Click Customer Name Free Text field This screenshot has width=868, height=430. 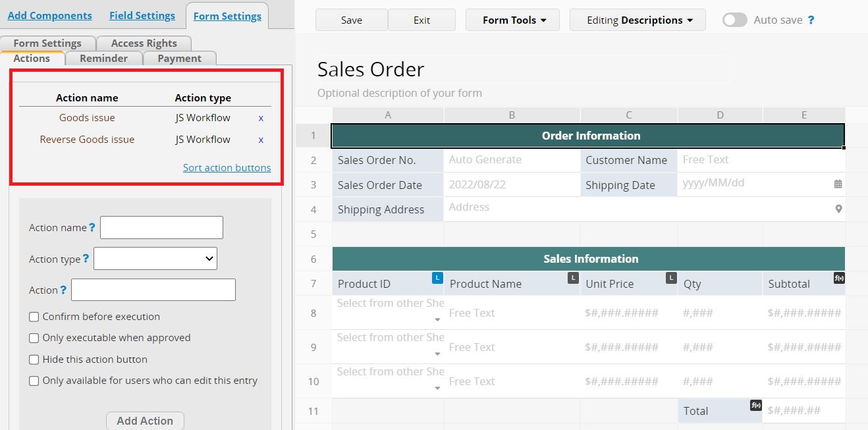pos(761,160)
